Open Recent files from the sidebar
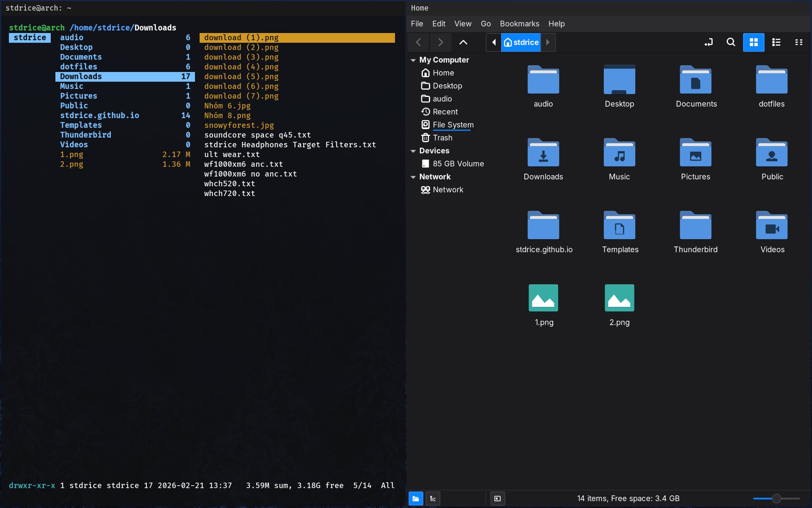Viewport: 812px width, 508px height. pos(445,111)
